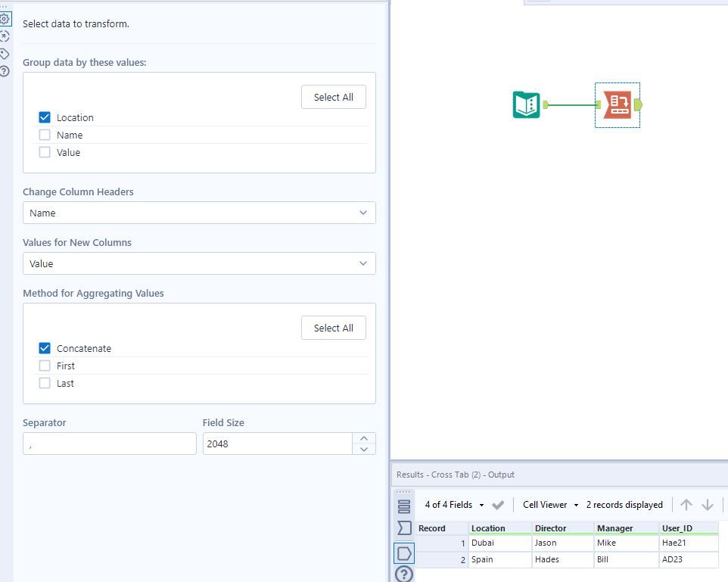Uncheck Concatenate aggregation method
The image size is (728, 582).
pyautogui.click(x=45, y=348)
